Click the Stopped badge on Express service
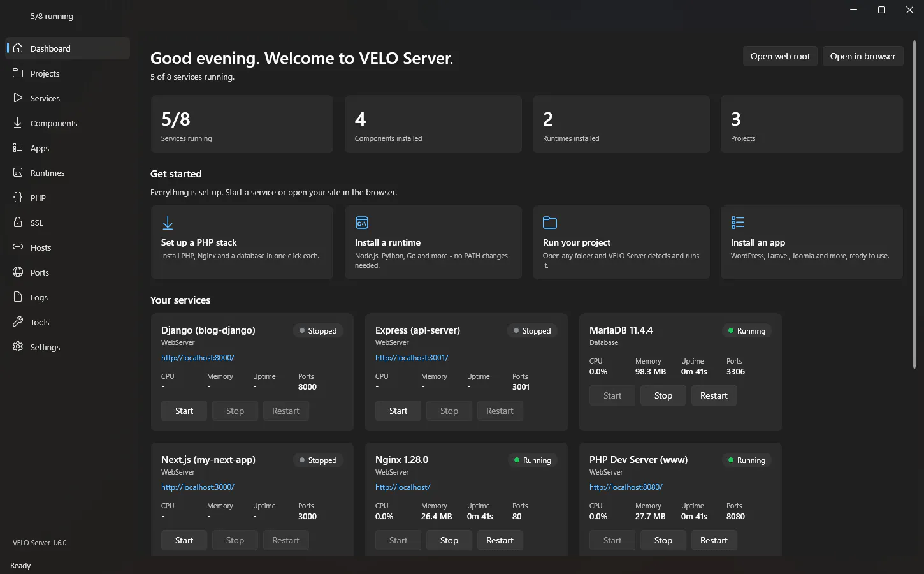Screen dimensions: 924x574 (x=532, y=331)
